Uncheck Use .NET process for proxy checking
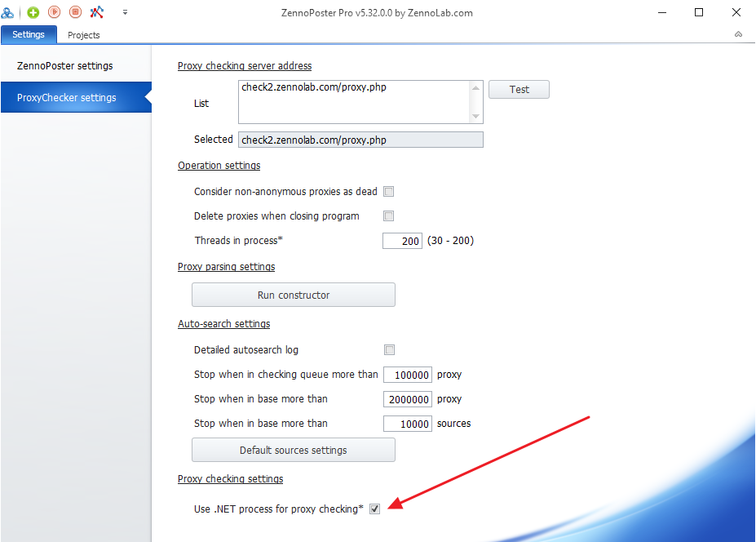The image size is (756, 542). point(374,509)
